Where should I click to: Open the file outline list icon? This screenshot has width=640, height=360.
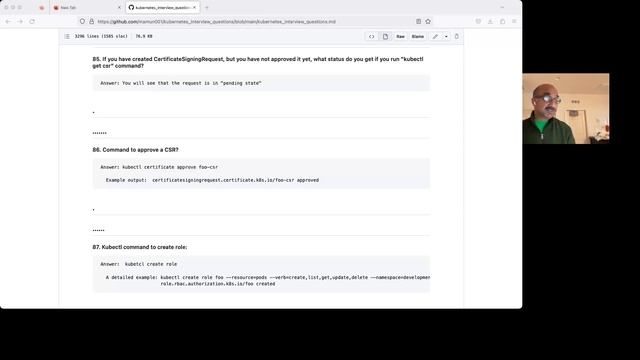67,36
